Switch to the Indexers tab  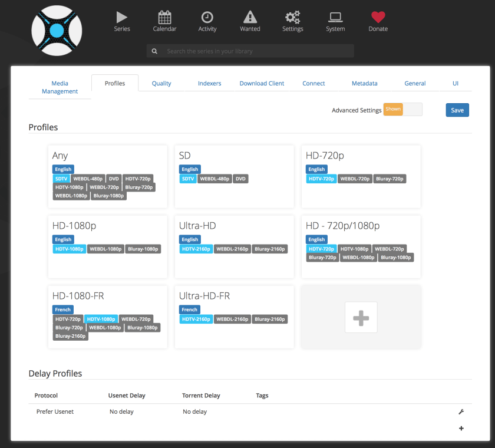(209, 84)
